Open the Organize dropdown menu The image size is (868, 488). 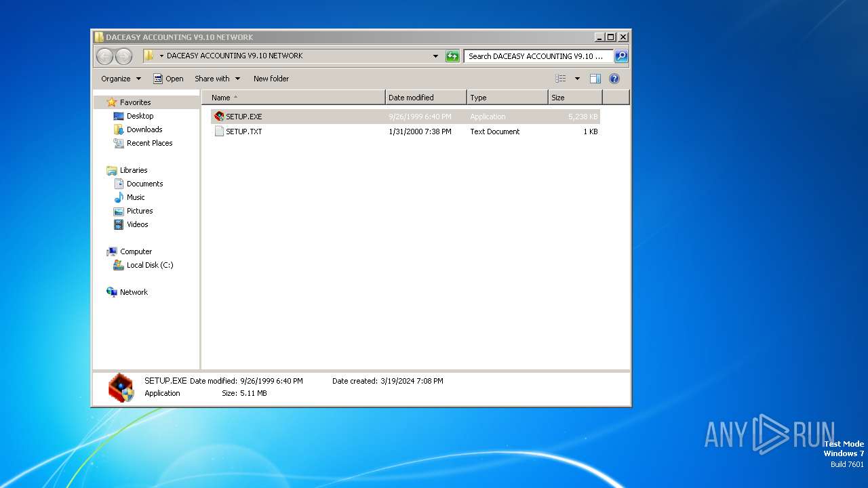pos(121,79)
